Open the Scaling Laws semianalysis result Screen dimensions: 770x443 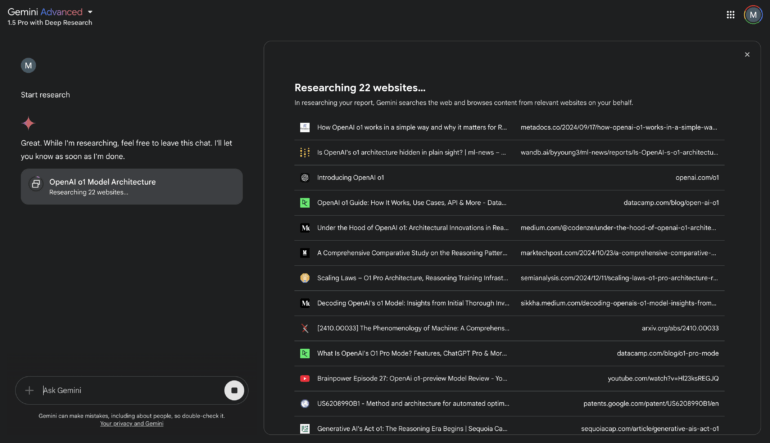point(412,278)
